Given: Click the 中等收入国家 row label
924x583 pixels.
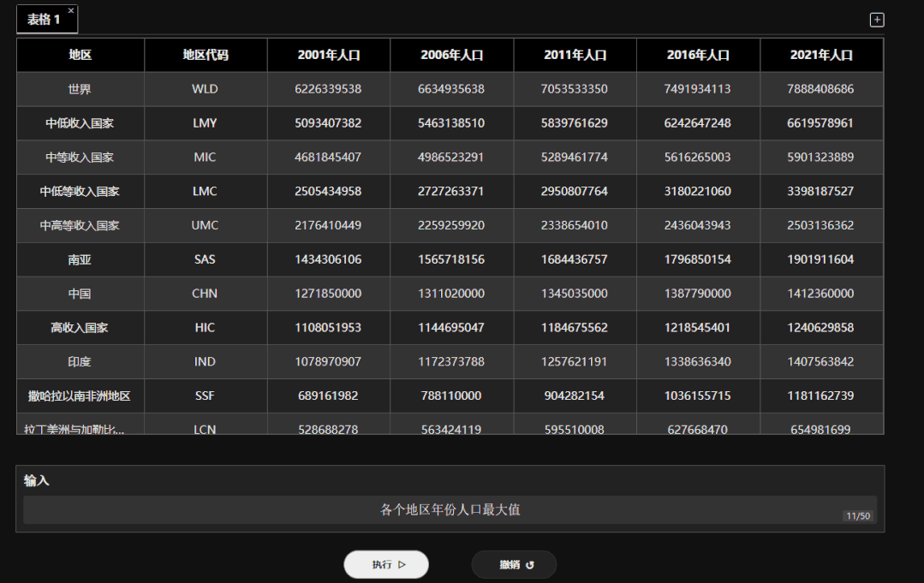Looking at the screenshot, I should [80, 158].
